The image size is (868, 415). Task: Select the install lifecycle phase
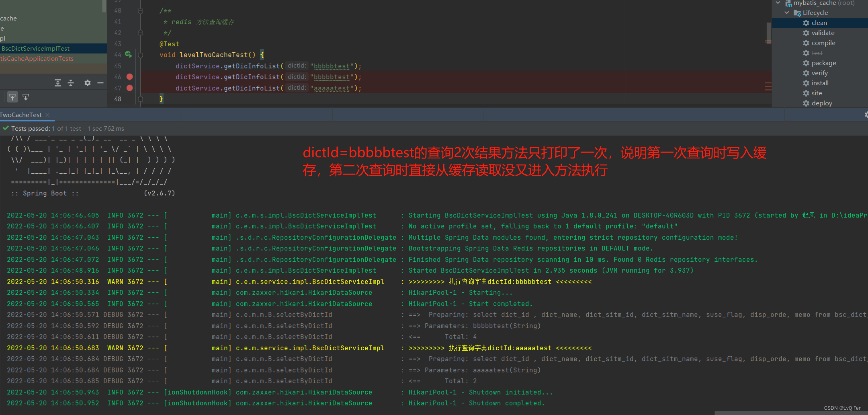pyautogui.click(x=820, y=83)
